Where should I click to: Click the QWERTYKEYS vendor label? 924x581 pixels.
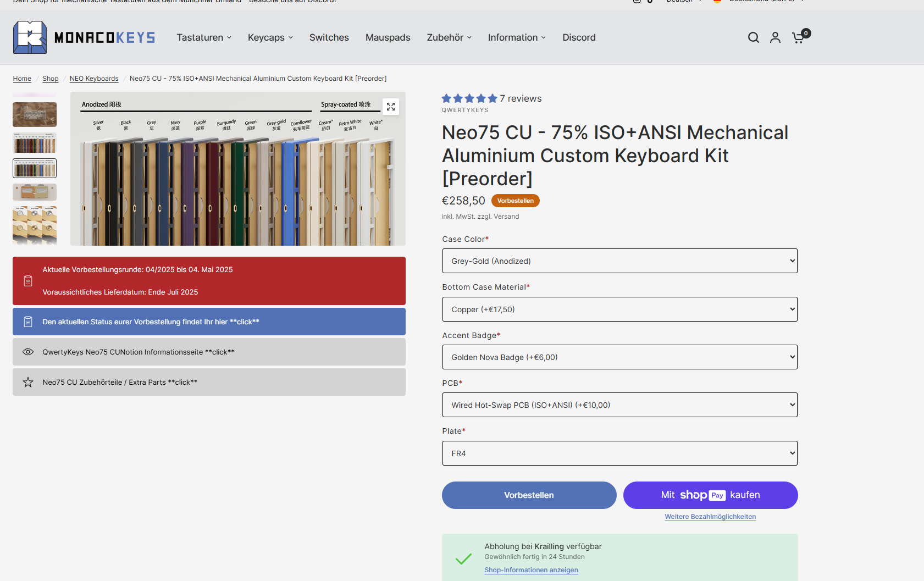(x=465, y=110)
